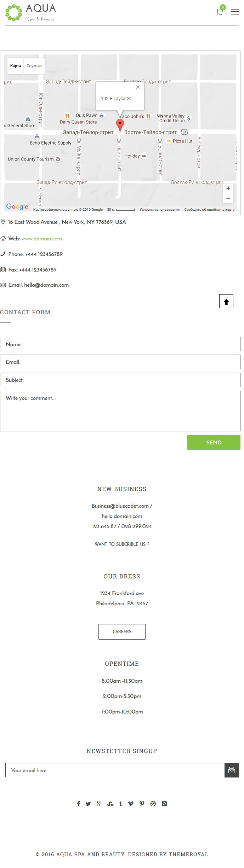Submit newsletter email with envelope icon

(232, 770)
